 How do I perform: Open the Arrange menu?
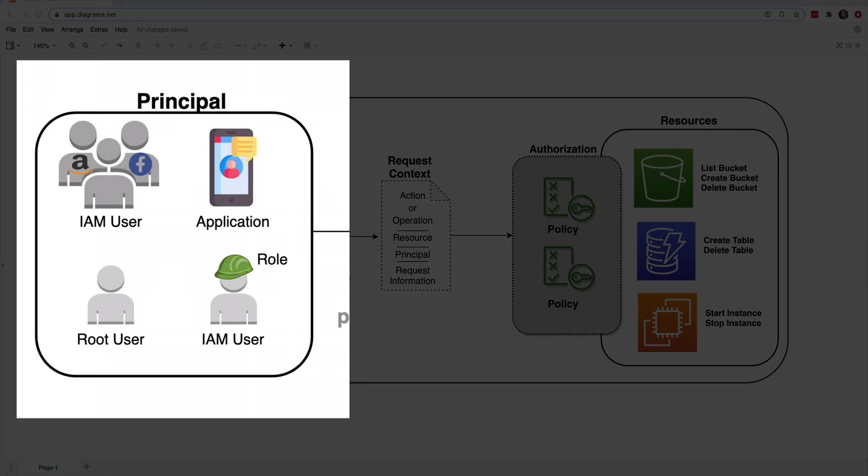pos(72,29)
